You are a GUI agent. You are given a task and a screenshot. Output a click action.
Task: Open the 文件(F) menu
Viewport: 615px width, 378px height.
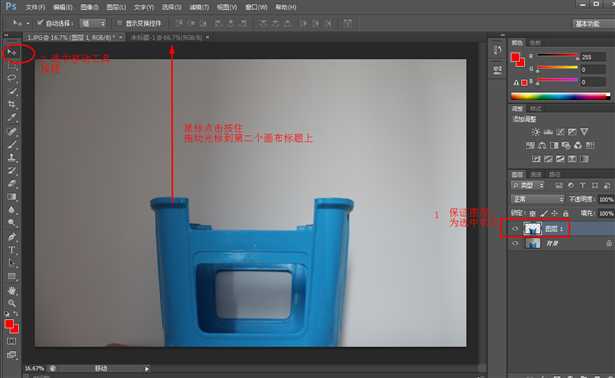pos(35,7)
